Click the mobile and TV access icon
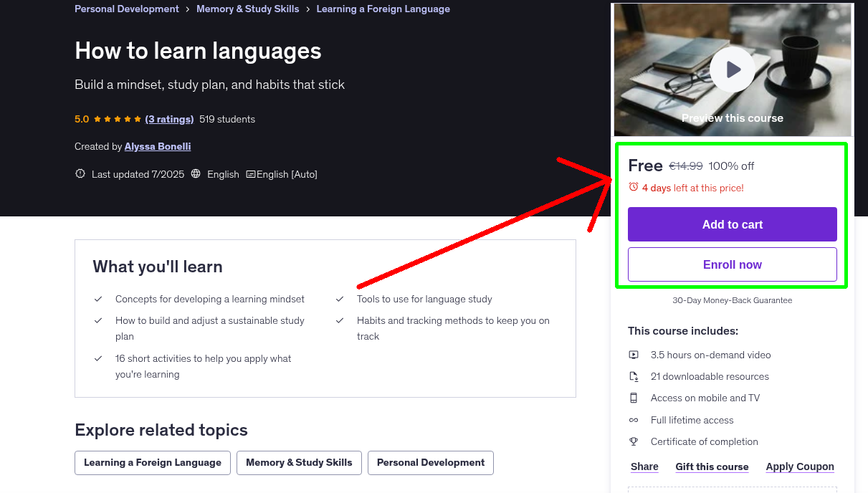This screenshot has height=493, width=868. tap(634, 398)
